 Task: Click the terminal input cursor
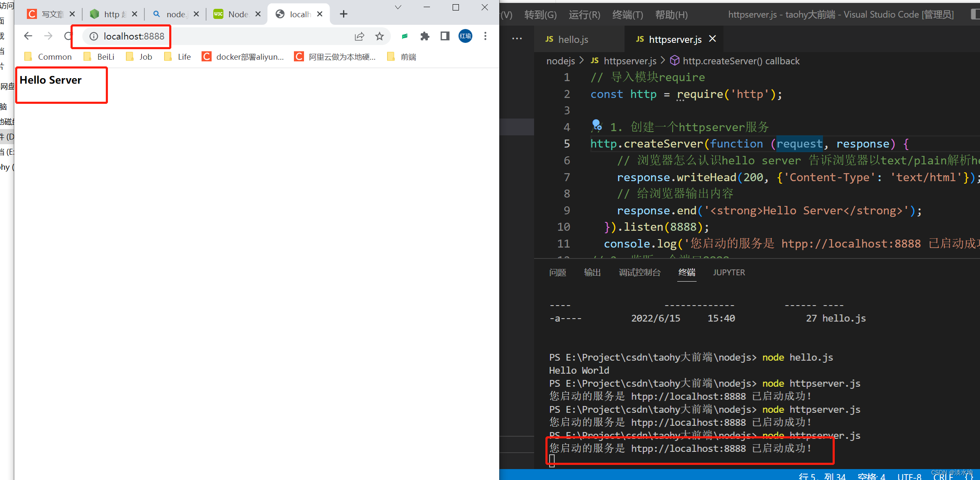(x=552, y=461)
